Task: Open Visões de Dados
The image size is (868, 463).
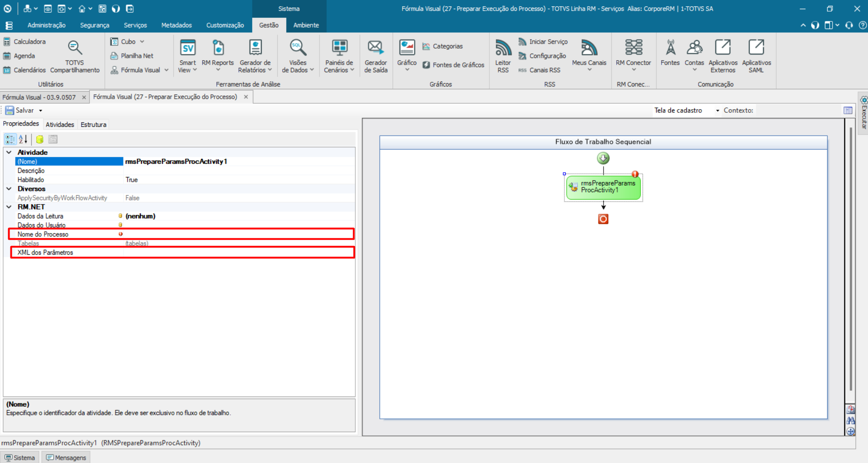Action: pyautogui.click(x=298, y=56)
